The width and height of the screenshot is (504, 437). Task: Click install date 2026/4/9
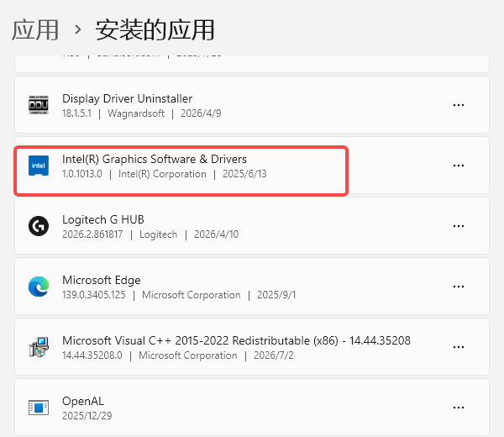[x=201, y=113]
